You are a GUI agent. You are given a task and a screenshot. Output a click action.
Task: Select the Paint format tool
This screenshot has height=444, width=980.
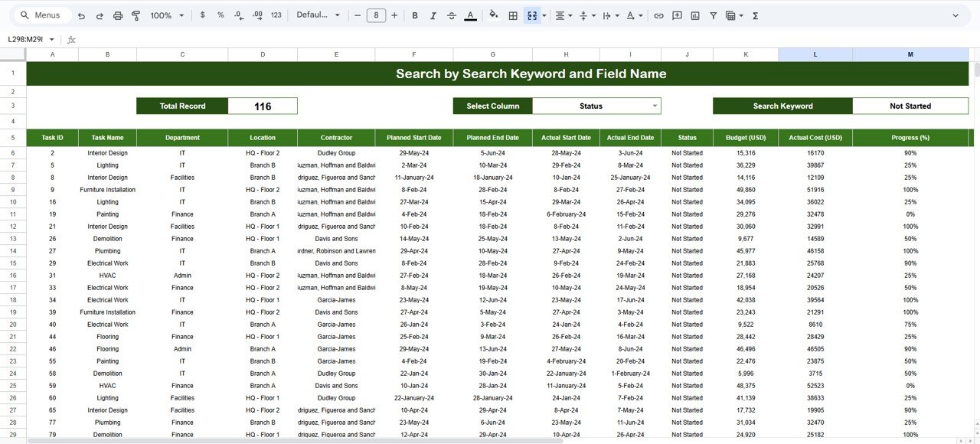(x=136, y=15)
